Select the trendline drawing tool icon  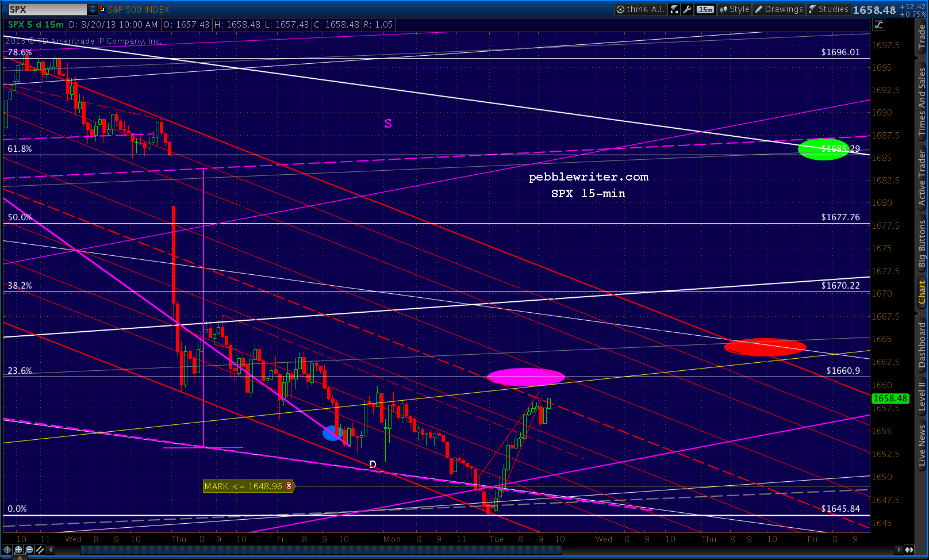point(40,550)
